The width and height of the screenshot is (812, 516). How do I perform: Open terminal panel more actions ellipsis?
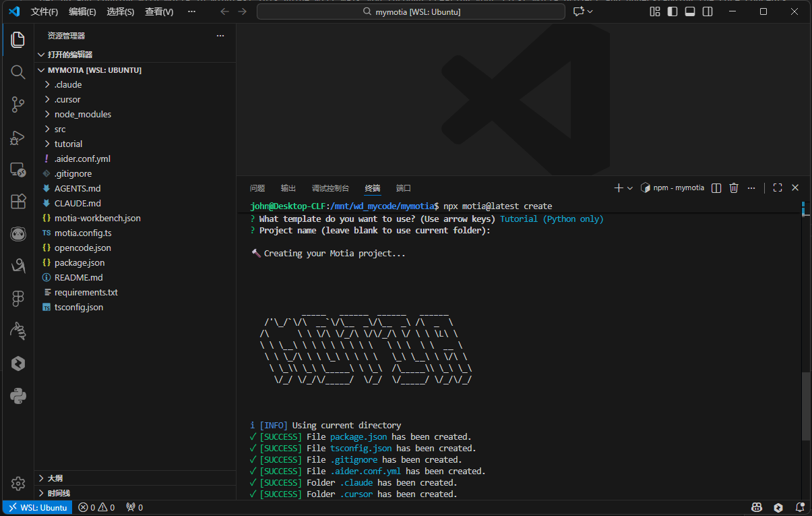coord(751,188)
